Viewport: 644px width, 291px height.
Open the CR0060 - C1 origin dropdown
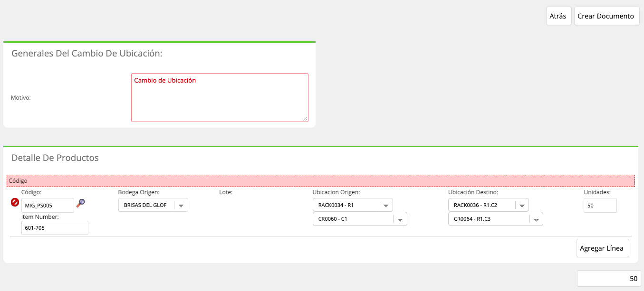[x=360, y=219]
